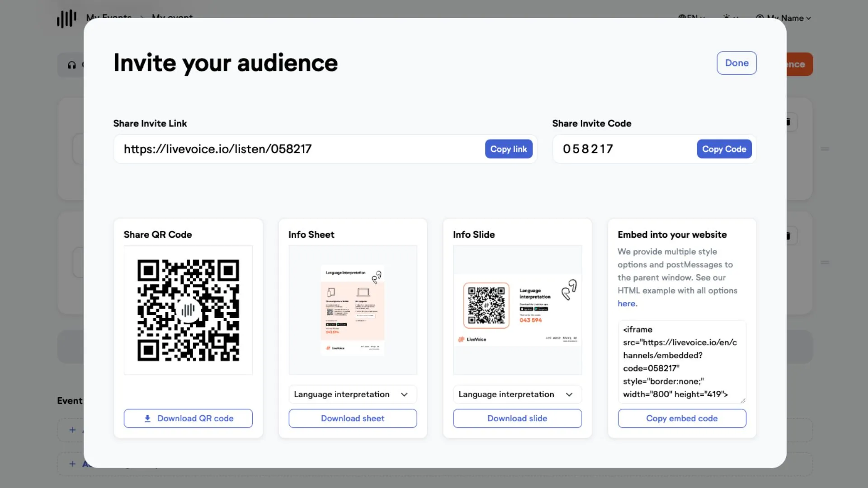Click the 'Invite your audience' title
This screenshot has height=488, width=868.
coord(226,63)
